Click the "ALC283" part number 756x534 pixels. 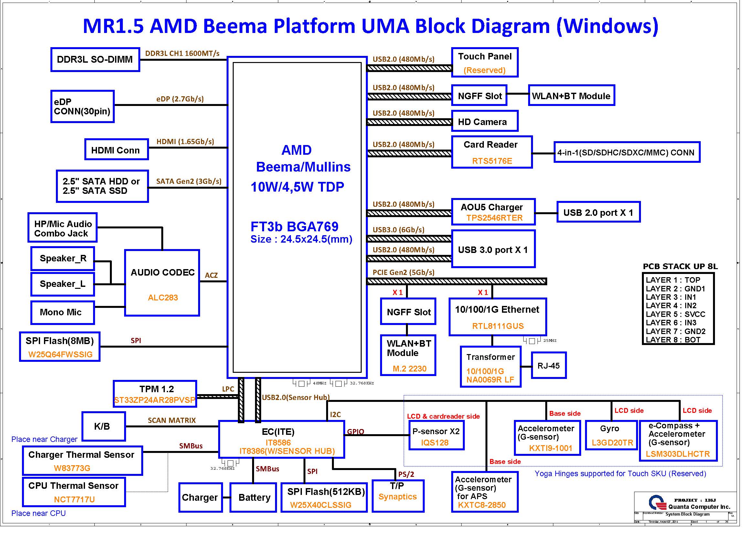pos(163,298)
